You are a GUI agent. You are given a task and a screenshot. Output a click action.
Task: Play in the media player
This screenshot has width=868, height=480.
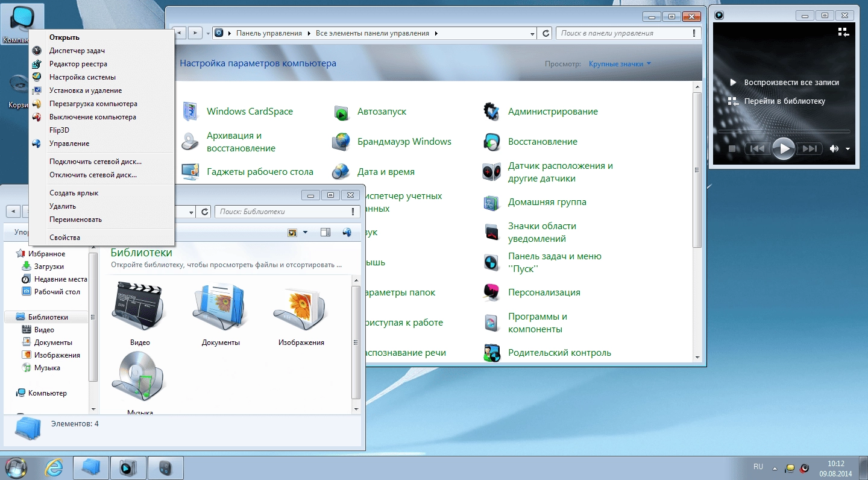(x=784, y=148)
